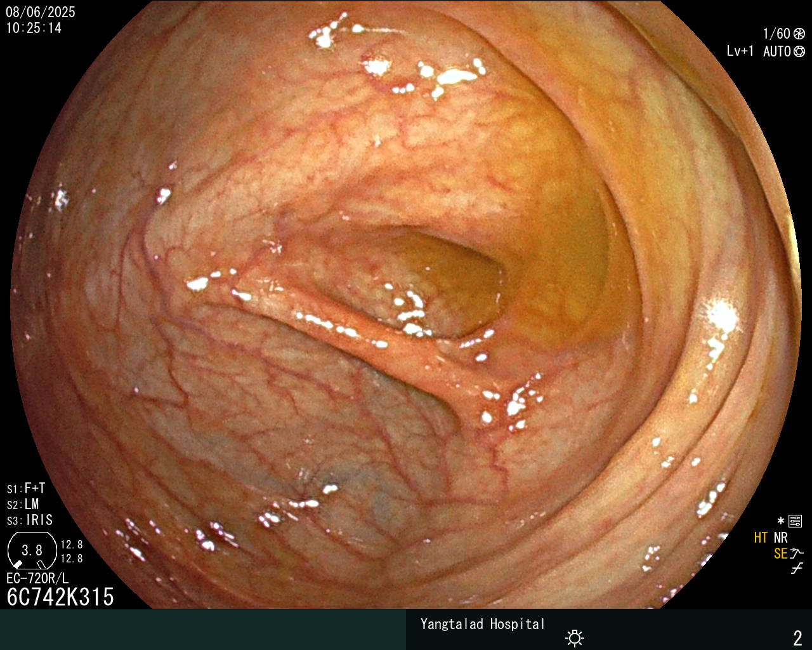This screenshot has width=812, height=650.
Task: Click the Lv+1 brightness level
Action: click(x=740, y=51)
